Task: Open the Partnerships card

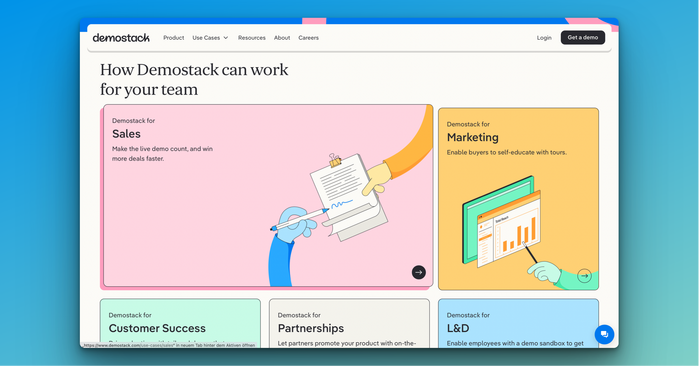Action: pyautogui.click(x=349, y=323)
